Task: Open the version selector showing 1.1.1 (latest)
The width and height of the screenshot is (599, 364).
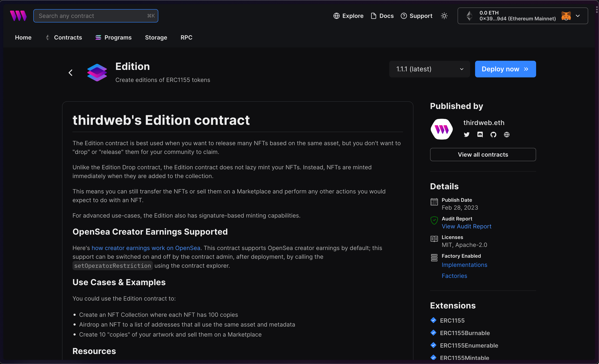Action: [x=429, y=69]
